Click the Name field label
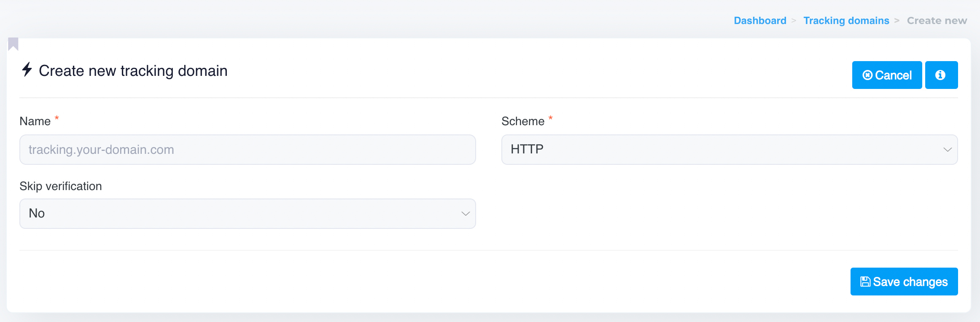 [x=35, y=121]
